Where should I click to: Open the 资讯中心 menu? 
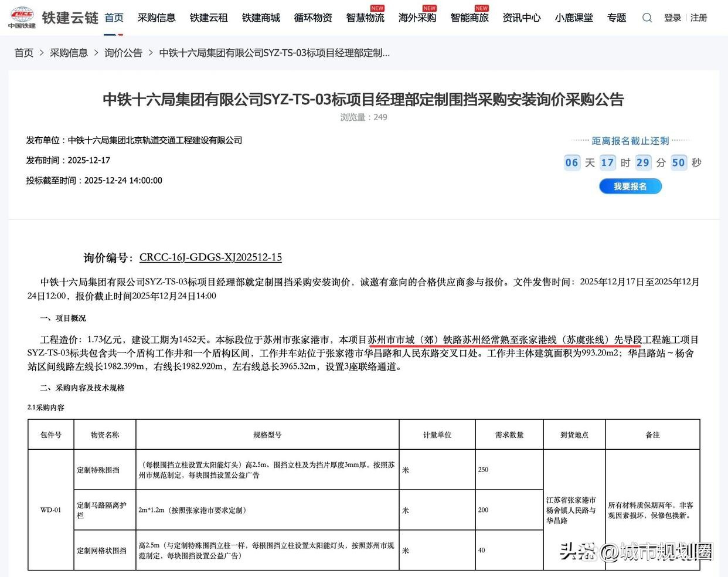pyautogui.click(x=522, y=18)
